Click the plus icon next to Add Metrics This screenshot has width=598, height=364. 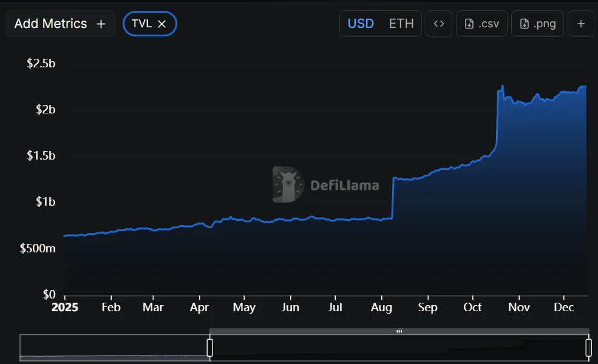101,23
